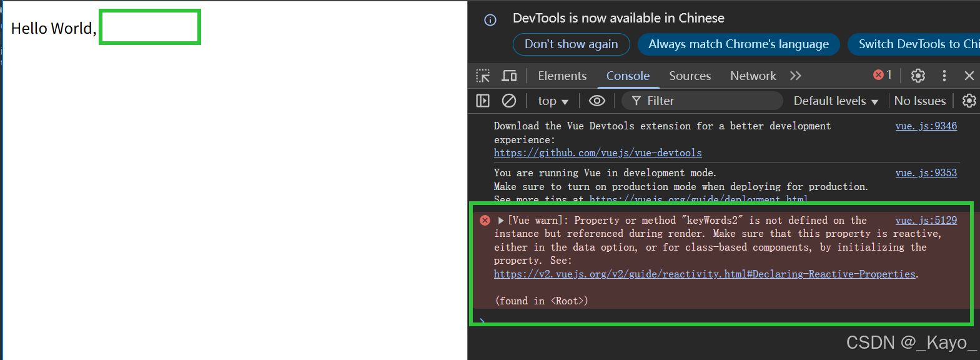
Task: Close the DevTools panel
Action: 969,76
